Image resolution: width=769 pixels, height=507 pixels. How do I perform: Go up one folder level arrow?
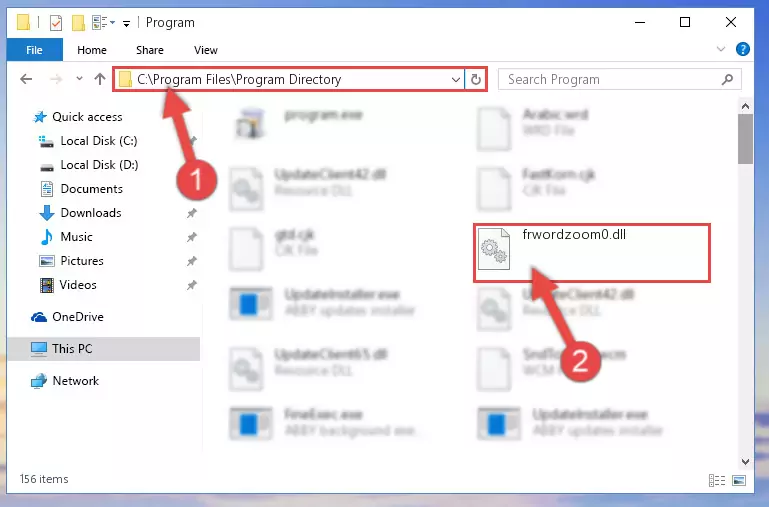tap(100, 79)
